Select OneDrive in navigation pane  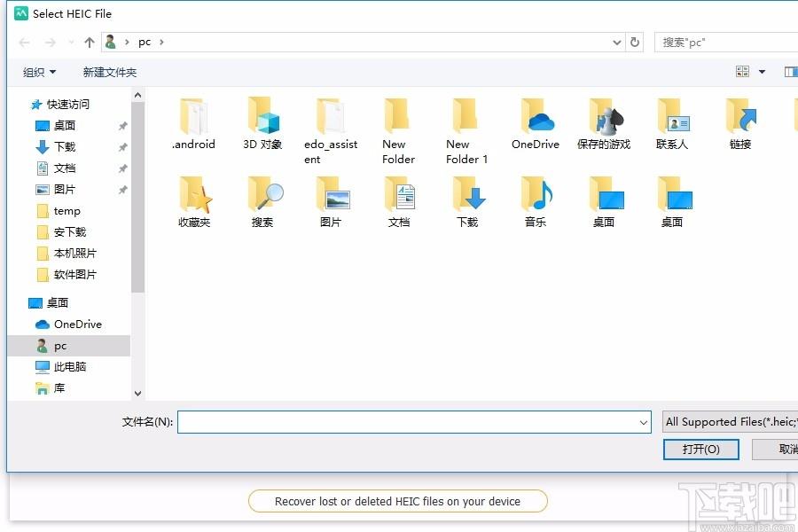click(78, 325)
